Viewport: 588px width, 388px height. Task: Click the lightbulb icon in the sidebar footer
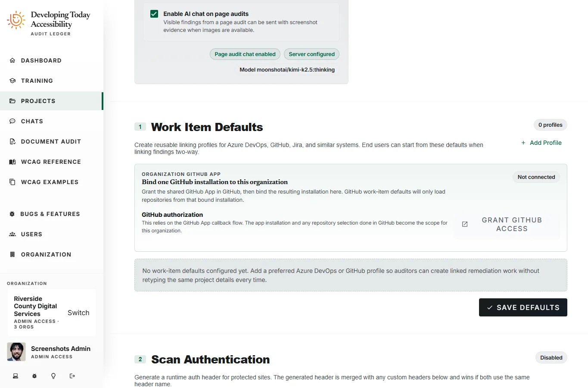tap(53, 376)
